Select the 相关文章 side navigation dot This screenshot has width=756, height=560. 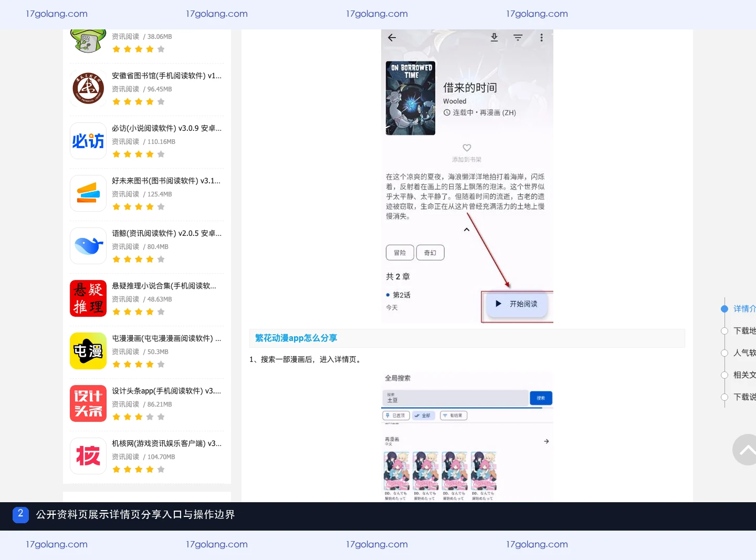(724, 375)
